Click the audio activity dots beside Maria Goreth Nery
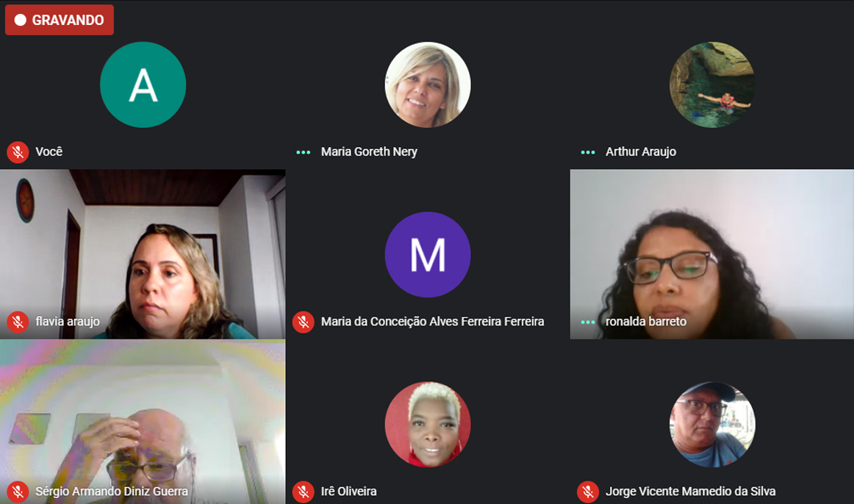Screen dimensions: 854x504 304,152
